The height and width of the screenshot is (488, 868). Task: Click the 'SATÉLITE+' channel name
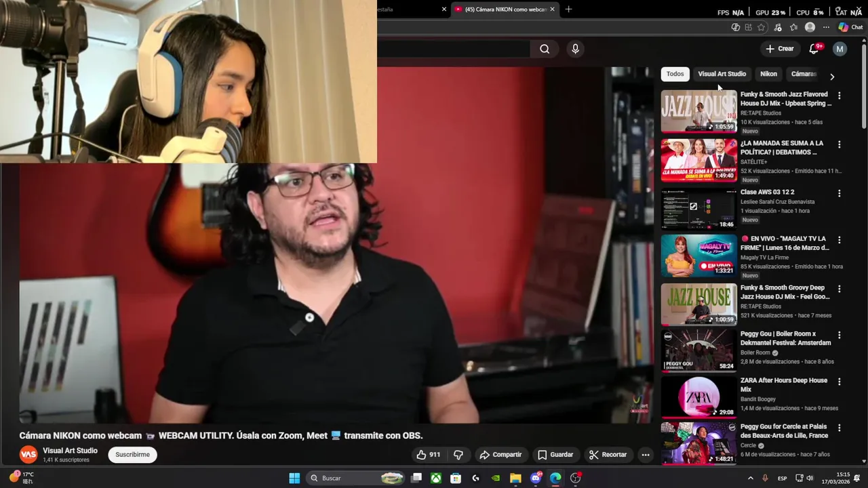[x=754, y=162]
